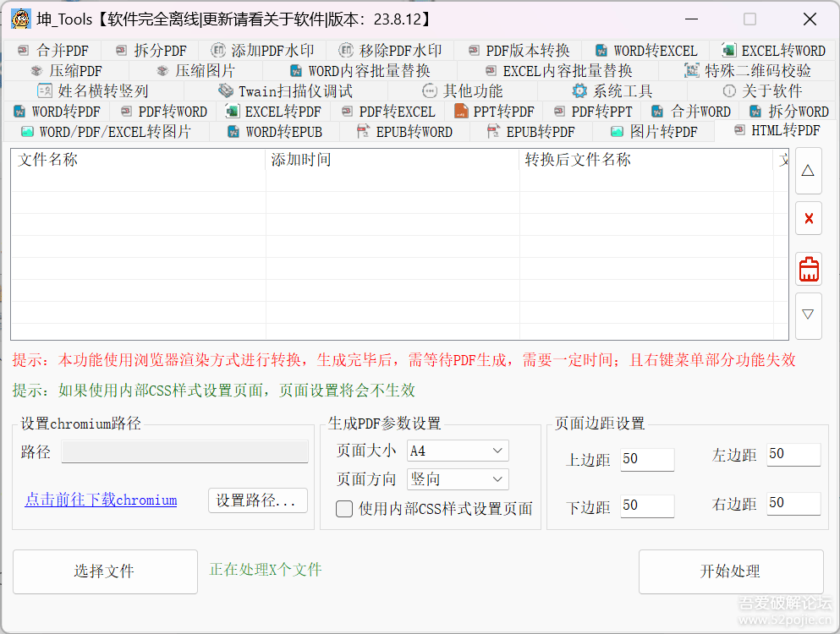Screen dimensions: 840x634
Task: Click the 开始处理 button
Action: tap(731, 571)
